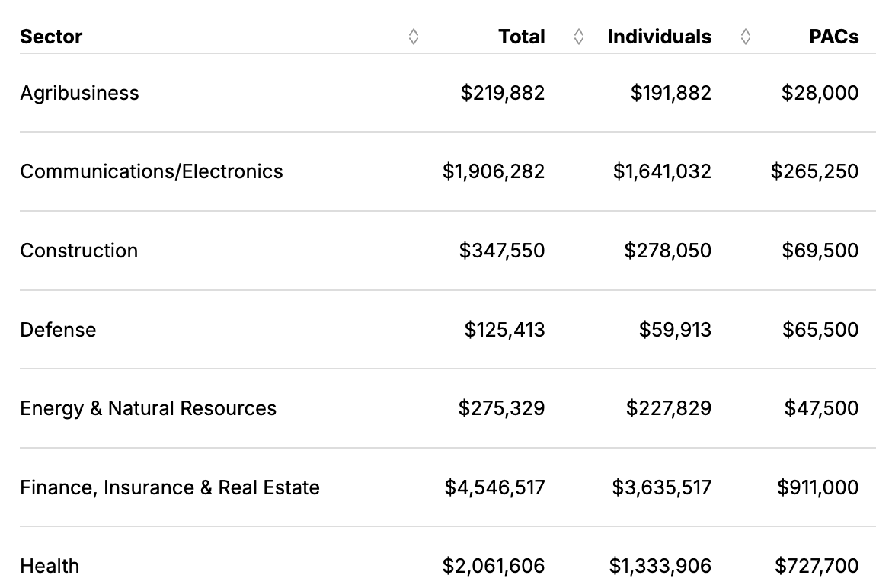Screen dimensions: 876x588
Task: Select the Defense sector row label
Action: [59, 330]
